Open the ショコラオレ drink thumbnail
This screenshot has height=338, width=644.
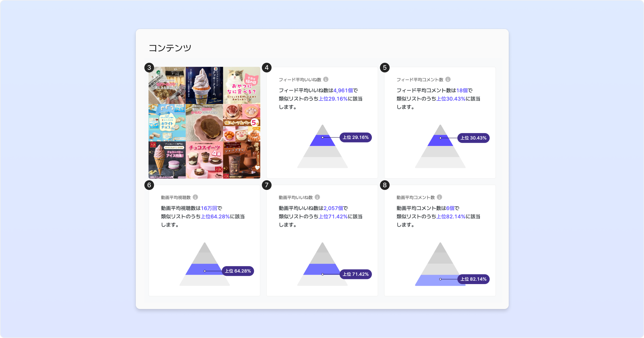pos(241,160)
